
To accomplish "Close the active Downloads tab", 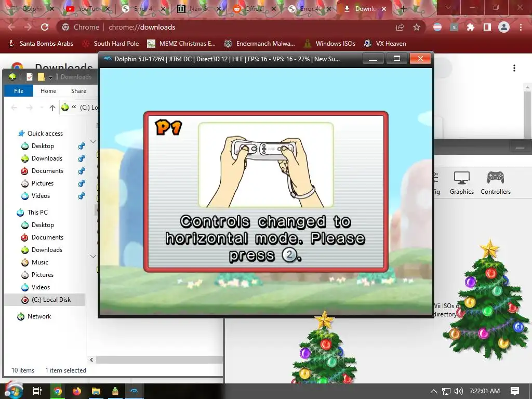I will 384,9.
